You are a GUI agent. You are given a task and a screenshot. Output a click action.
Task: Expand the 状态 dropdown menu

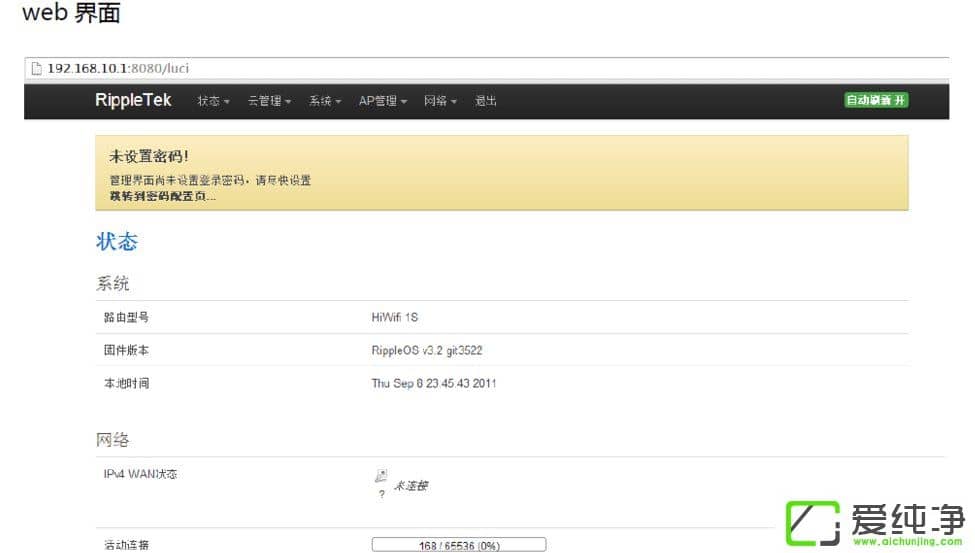click(213, 101)
